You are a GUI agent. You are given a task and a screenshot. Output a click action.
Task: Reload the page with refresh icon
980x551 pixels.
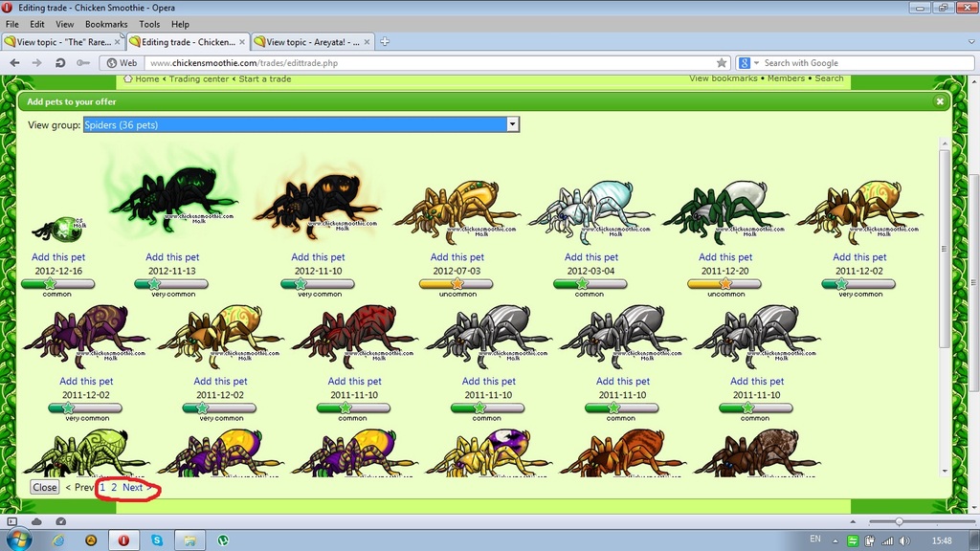[60, 63]
